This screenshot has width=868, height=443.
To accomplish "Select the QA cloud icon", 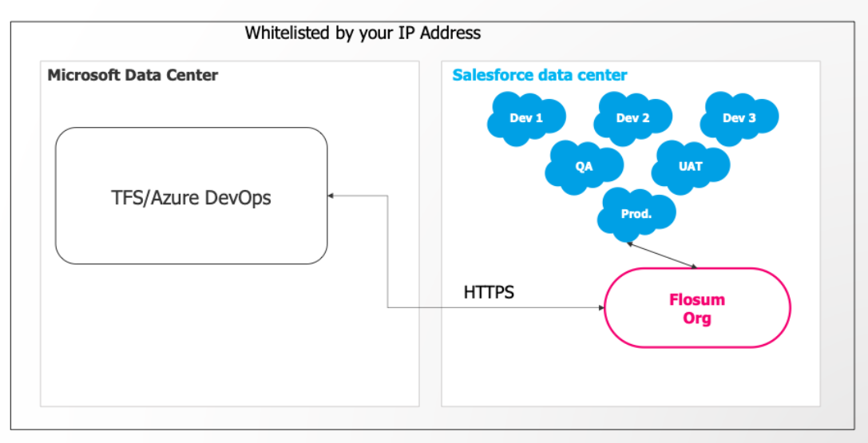I will click(584, 167).
